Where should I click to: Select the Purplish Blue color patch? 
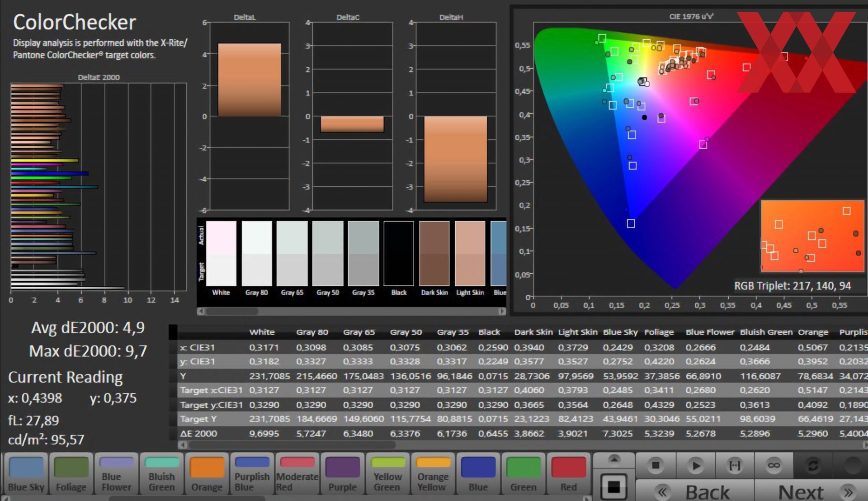pos(252,474)
